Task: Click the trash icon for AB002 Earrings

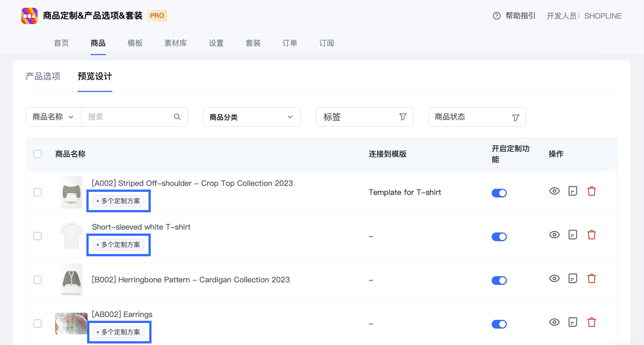Action: (x=591, y=323)
